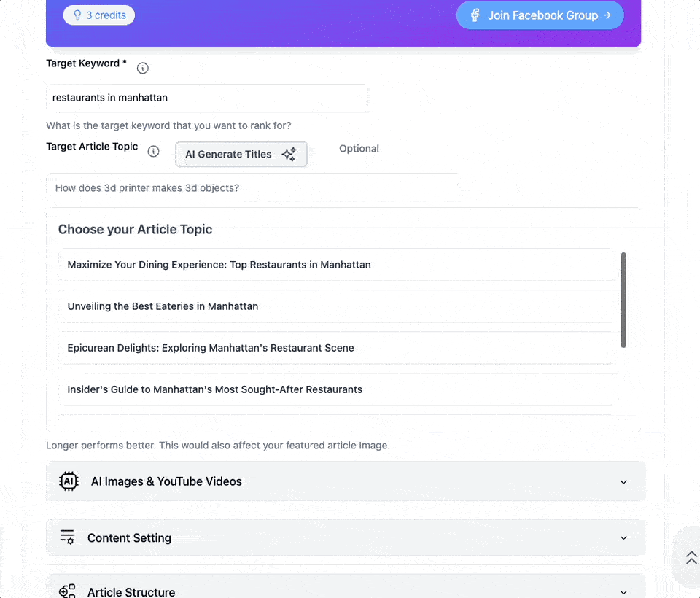Click the AI Generate Titles button
This screenshot has width=700, height=598.
(x=241, y=154)
